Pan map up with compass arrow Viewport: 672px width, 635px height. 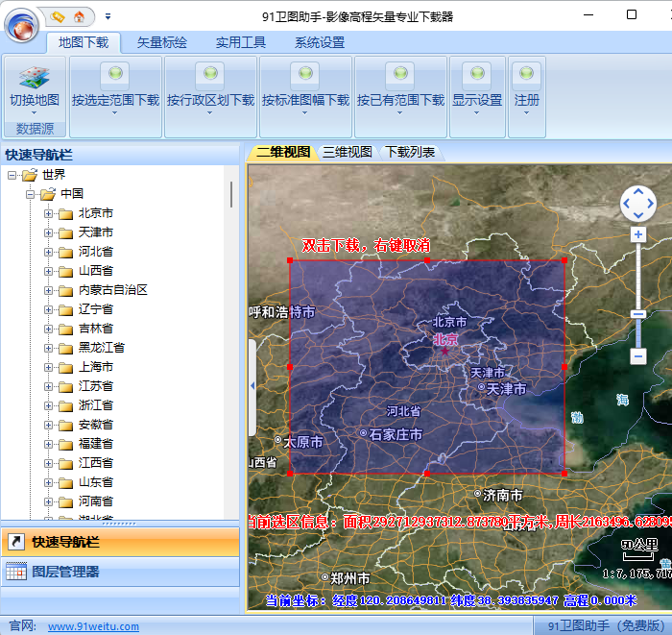pyautogui.click(x=638, y=192)
